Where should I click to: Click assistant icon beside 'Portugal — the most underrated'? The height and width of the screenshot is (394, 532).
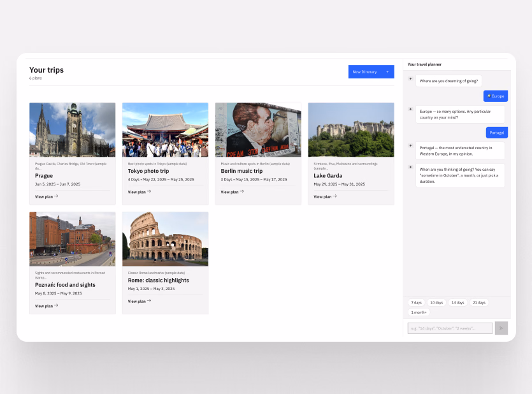tap(410, 145)
